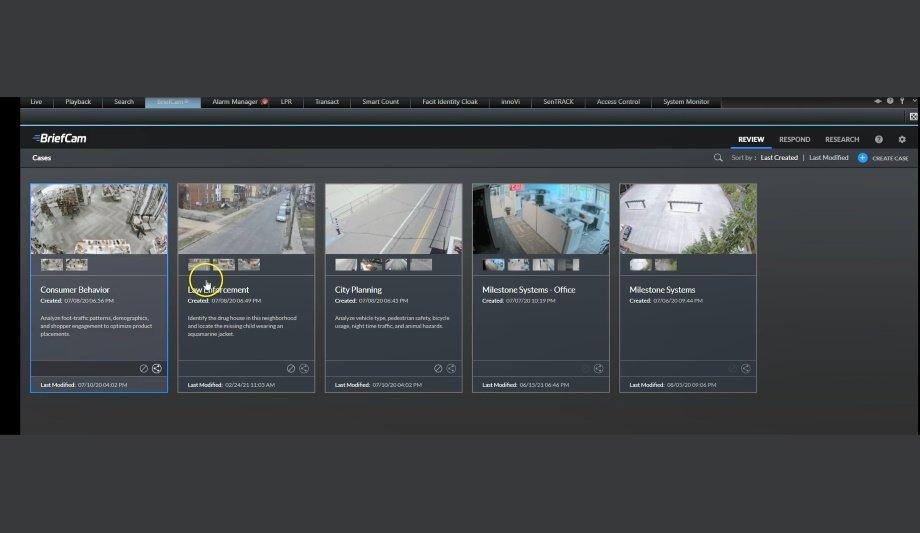920x533 pixels.
Task: Switch to the RESPOND mode tab
Action: click(x=794, y=140)
